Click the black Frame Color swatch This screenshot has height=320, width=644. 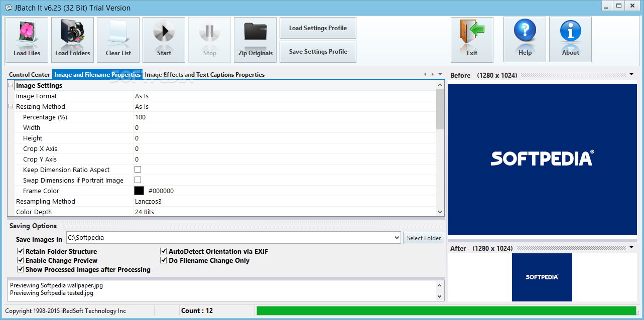point(139,191)
